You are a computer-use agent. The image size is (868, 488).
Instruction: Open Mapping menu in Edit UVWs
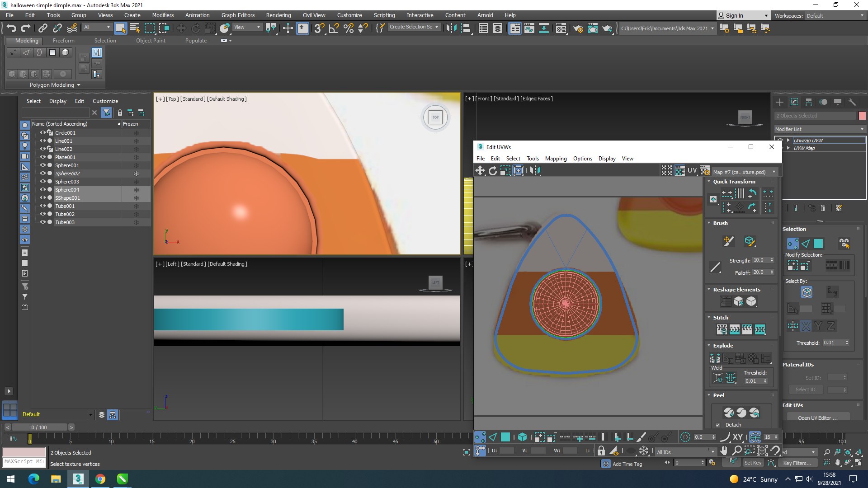(x=556, y=159)
